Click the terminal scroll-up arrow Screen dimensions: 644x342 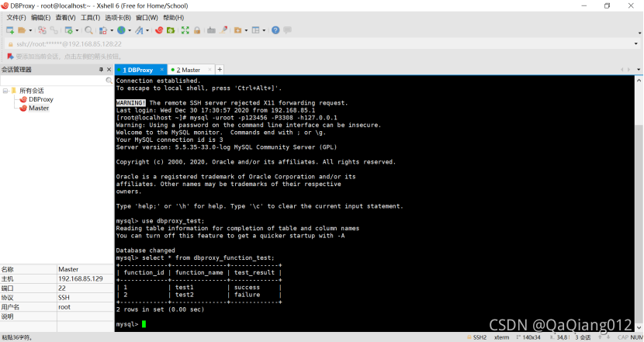[x=639, y=81]
